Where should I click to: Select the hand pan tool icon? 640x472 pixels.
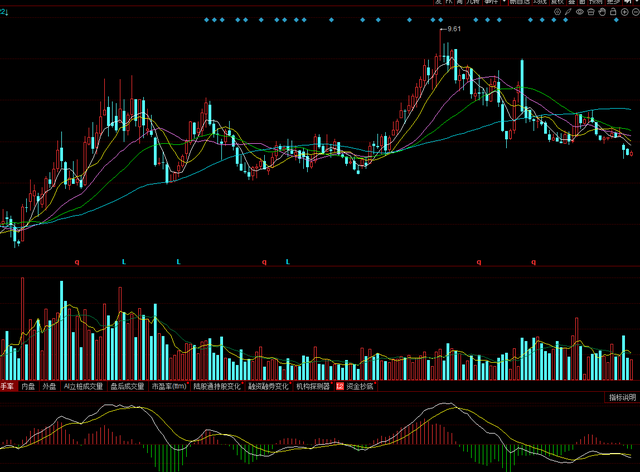tap(602, 12)
